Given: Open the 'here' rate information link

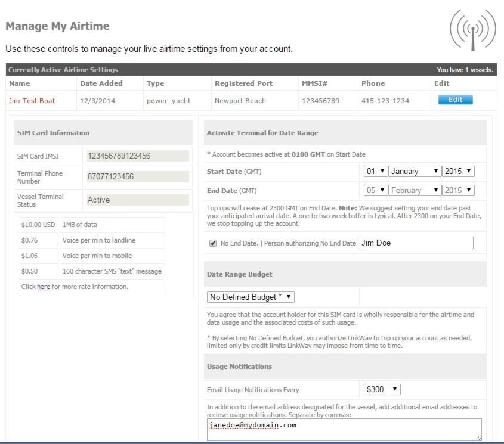Looking at the screenshot, I should click(44, 287).
